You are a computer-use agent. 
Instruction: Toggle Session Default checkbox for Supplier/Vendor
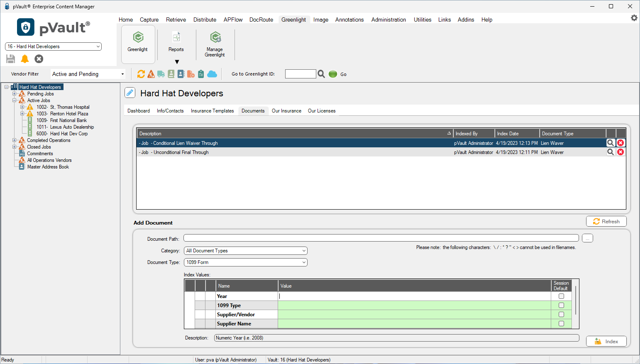pos(561,315)
